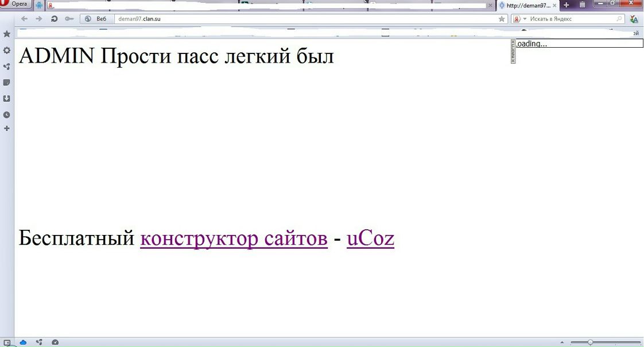Image resolution: width=644 pixels, height=347 pixels.
Task: Open the closed tabs trash dropdown
Action: (582, 5)
